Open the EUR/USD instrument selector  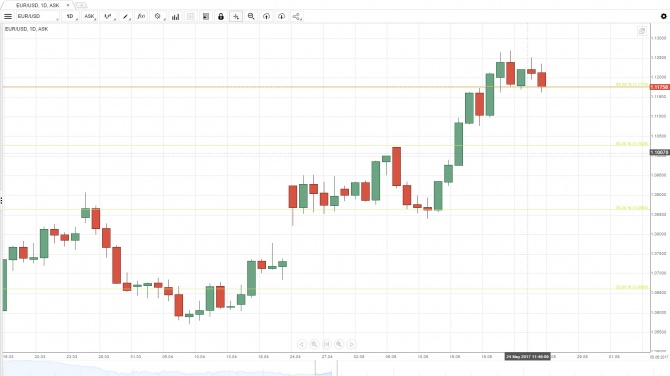[x=37, y=16]
